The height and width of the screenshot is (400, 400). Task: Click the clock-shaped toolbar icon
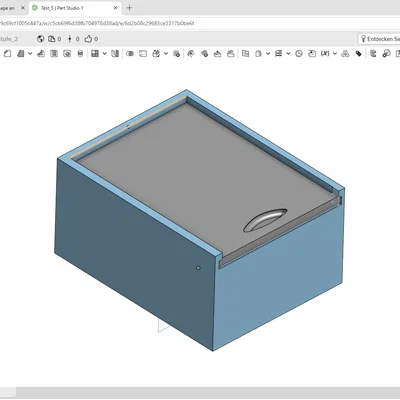point(299,53)
